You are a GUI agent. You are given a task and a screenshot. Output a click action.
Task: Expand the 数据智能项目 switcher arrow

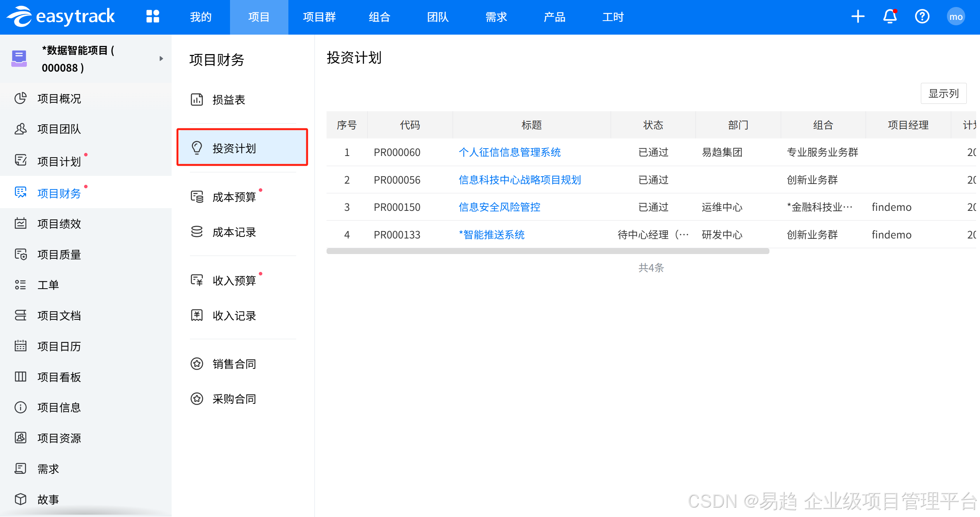161,59
